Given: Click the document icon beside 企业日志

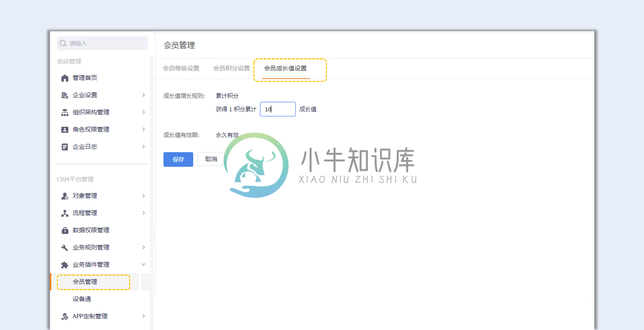Looking at the screenshot, I should pyautogui.click(x=65, y=147).
